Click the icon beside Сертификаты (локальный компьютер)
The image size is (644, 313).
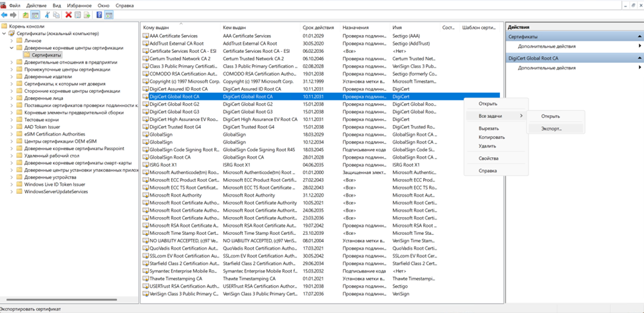[x=11, y=33]
